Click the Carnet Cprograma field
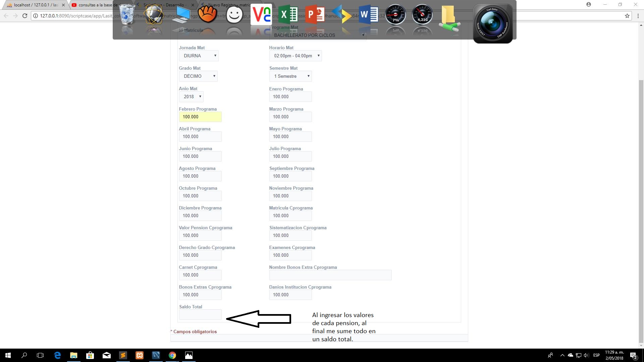The height and width of the screenshot is (362, 644). pos(200,275)
